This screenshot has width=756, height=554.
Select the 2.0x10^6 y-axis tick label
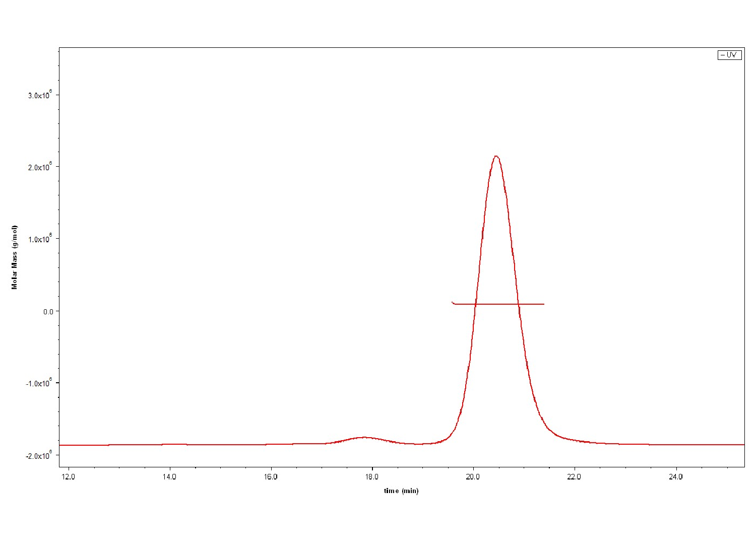[x=40, y=167]
